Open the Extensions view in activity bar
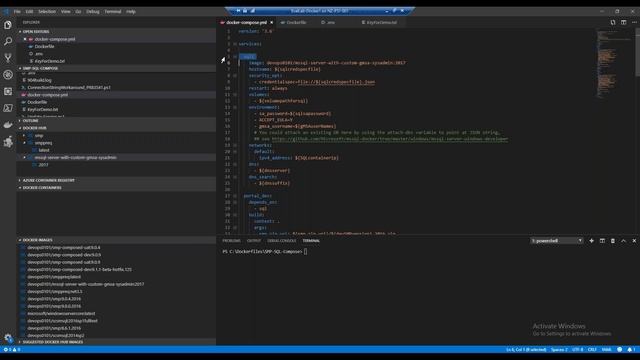Image resolution: width=640 pixels, height=360 pixels. tap(8, 91)
